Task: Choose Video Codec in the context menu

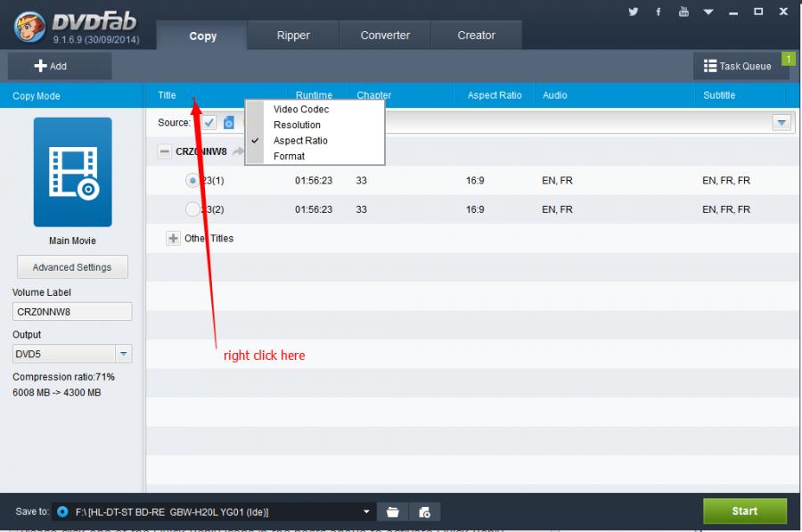Action: [301, 110]
